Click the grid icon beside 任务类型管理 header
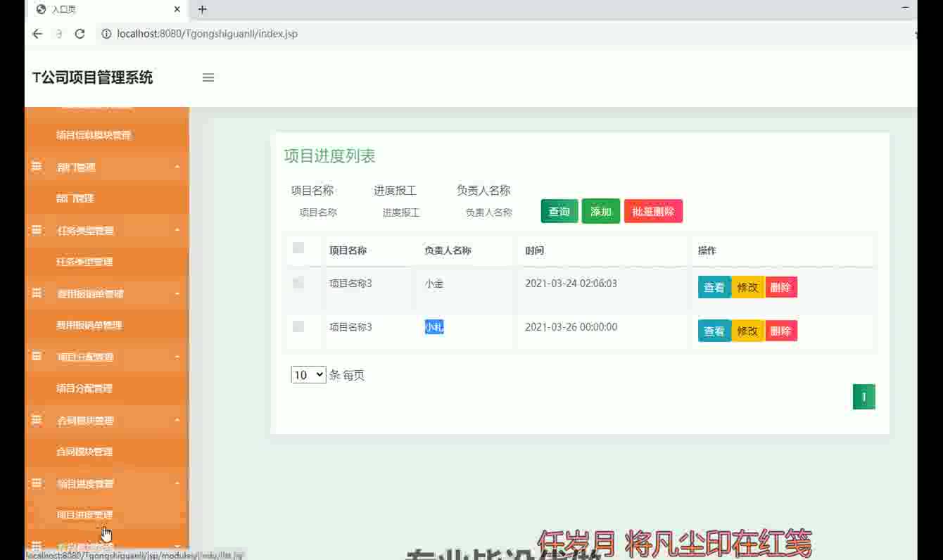The height and width of the screenshot is (560, 943). tap(37, 229)
